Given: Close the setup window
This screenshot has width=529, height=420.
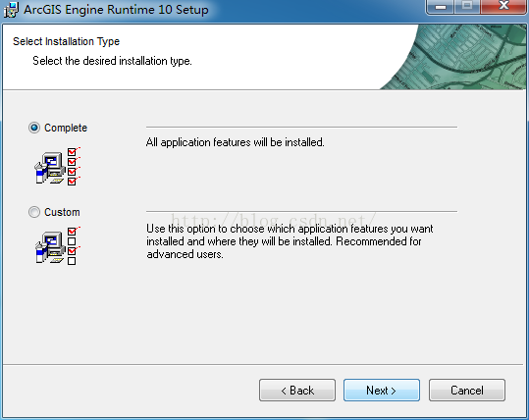Looking at the screenshot, I should tap(504, 7).
